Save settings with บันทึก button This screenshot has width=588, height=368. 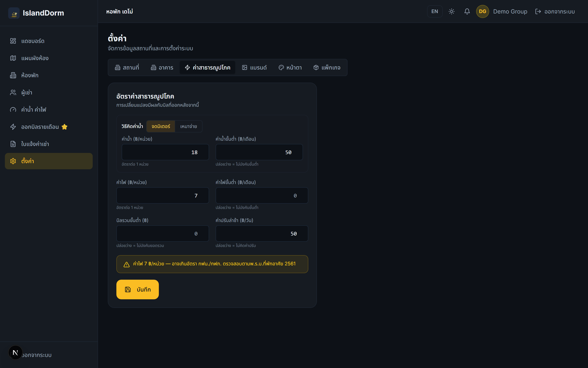138,289
